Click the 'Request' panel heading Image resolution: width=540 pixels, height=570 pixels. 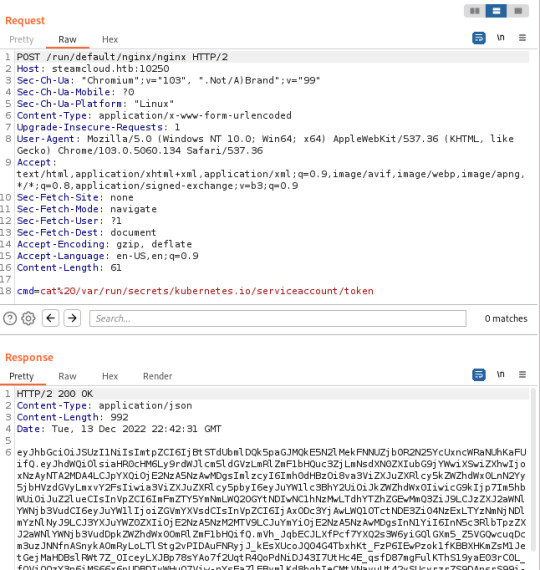point(25,20)
